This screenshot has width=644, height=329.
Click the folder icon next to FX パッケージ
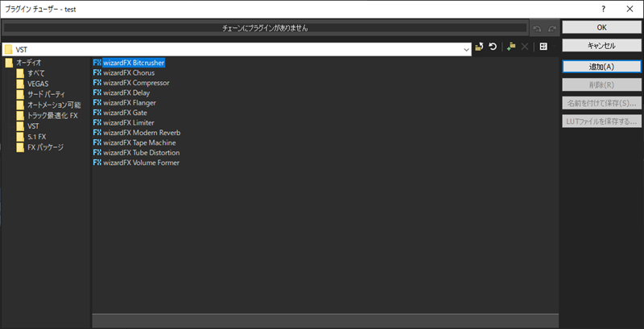[21, 148]
